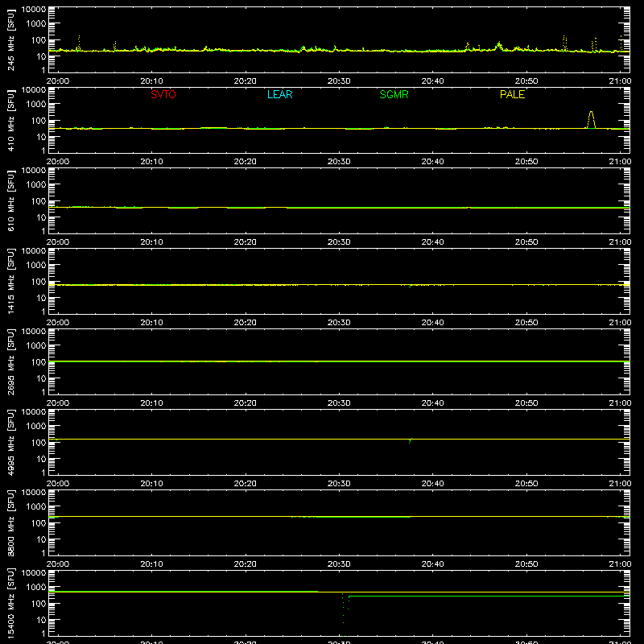The image size is (644, 644).
Task: Click the green SGMR station label
Action: point(394,94)
